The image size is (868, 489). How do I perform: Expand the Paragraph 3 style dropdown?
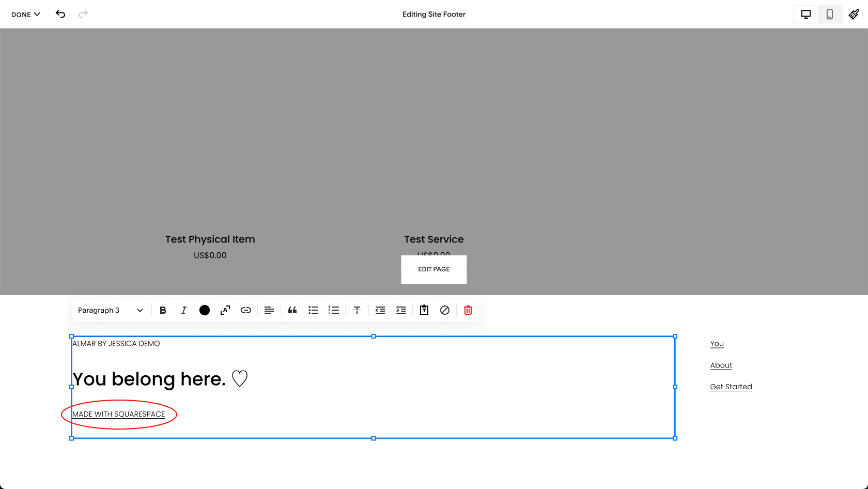[110, 310]
